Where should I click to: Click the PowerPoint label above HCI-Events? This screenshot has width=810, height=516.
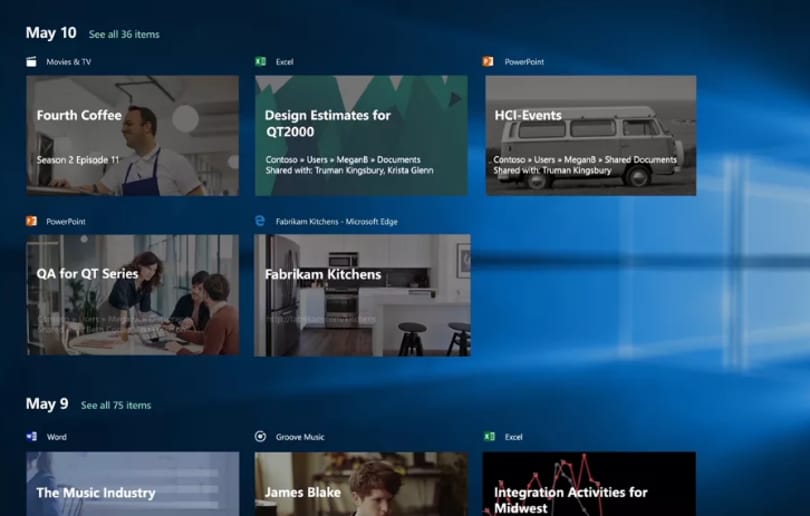coord(524,62)
